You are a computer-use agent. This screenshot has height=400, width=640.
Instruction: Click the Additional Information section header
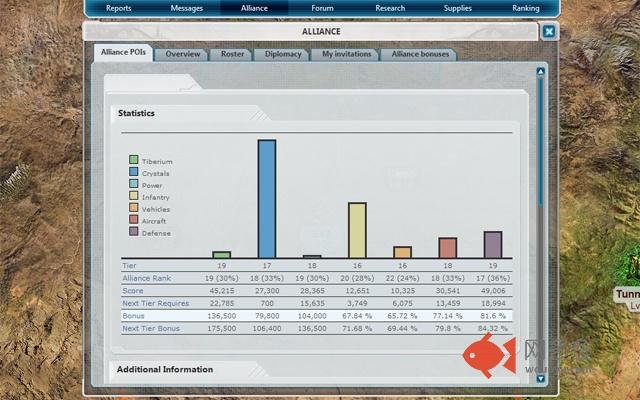[165, 369]
